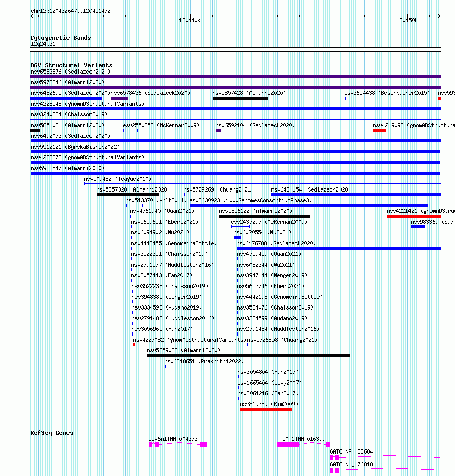Click nsv5932547 (Almarri2020) label
This screenshot has width=455, height=476.
[x=67, y=168]
